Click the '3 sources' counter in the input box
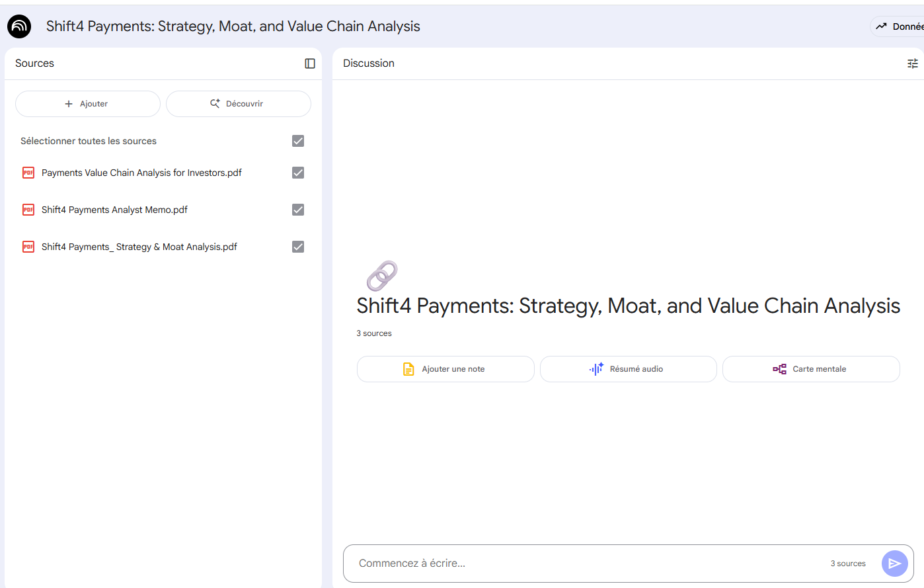The width and height of the screenshot is (924, 588). click(848, 564)
